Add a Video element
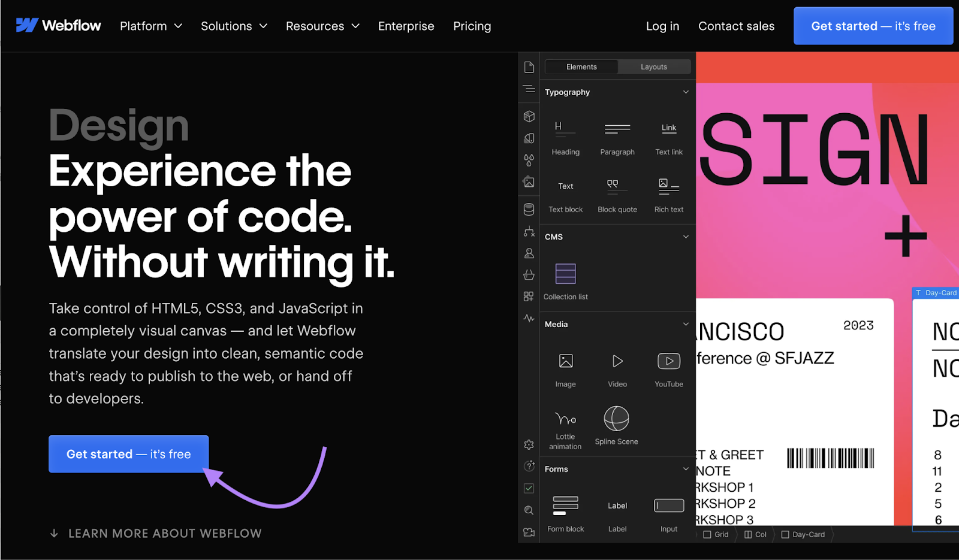 click(x=617, y=370)
